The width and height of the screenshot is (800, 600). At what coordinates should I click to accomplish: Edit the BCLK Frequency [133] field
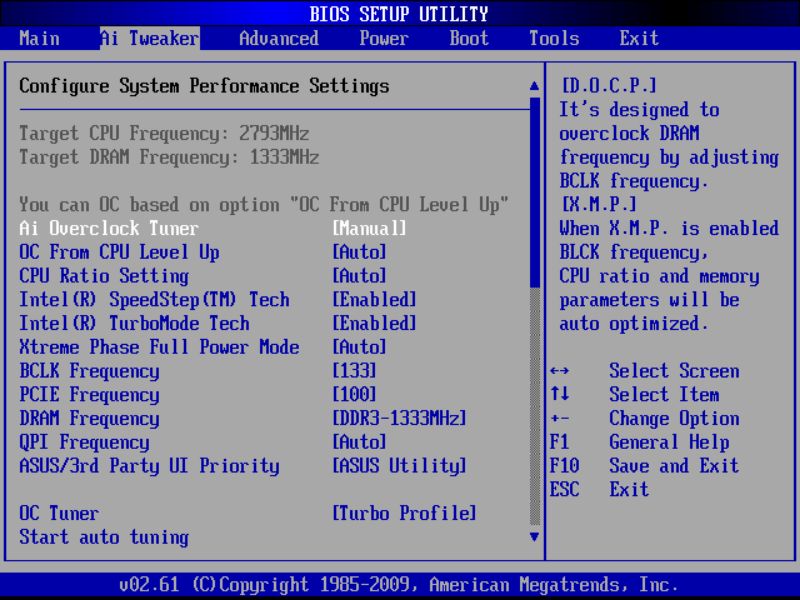tap(354, 371)
